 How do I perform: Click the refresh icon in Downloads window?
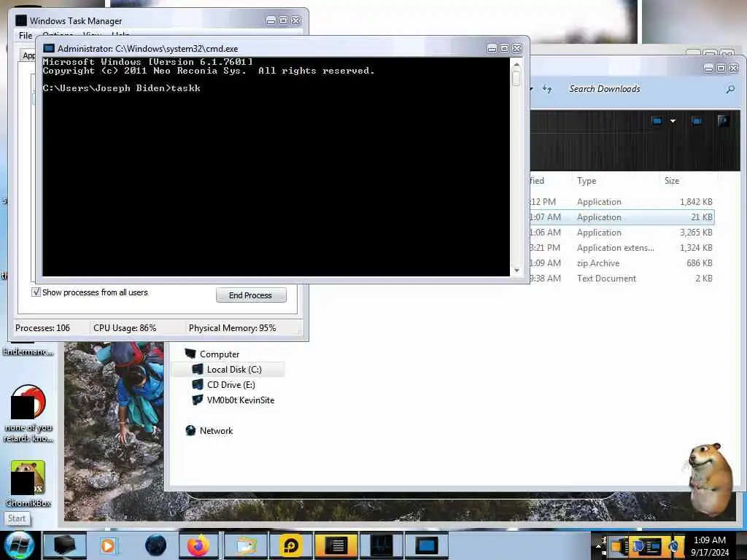pyautogui.click(x=547, y=89)
